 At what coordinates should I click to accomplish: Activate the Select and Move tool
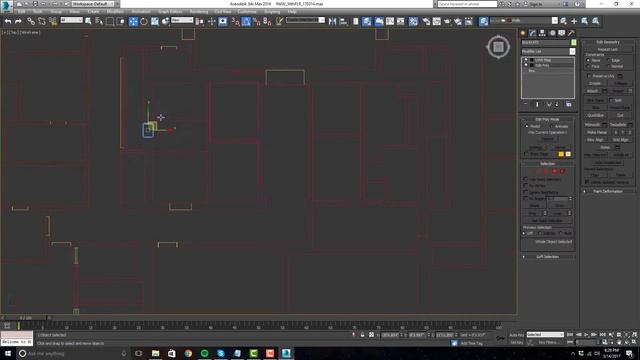[x=133, y=21]
